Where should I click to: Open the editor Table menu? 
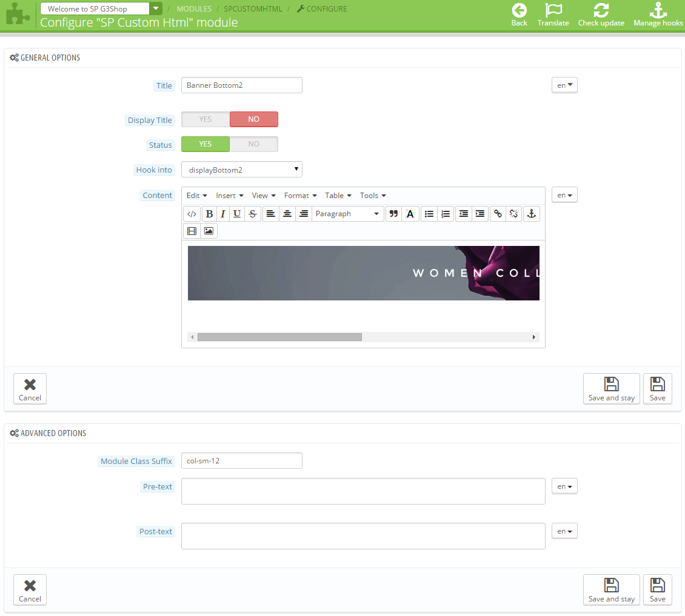[338, 196]
